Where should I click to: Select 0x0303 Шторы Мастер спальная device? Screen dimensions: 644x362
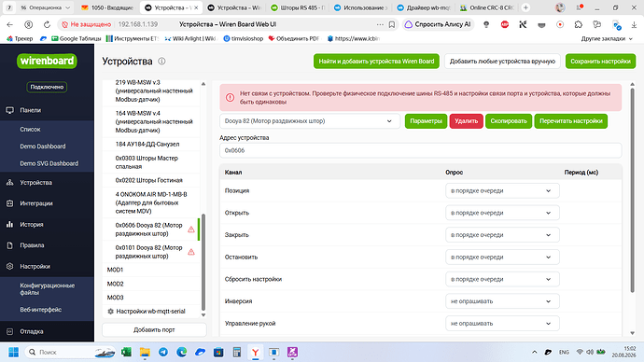151,162
